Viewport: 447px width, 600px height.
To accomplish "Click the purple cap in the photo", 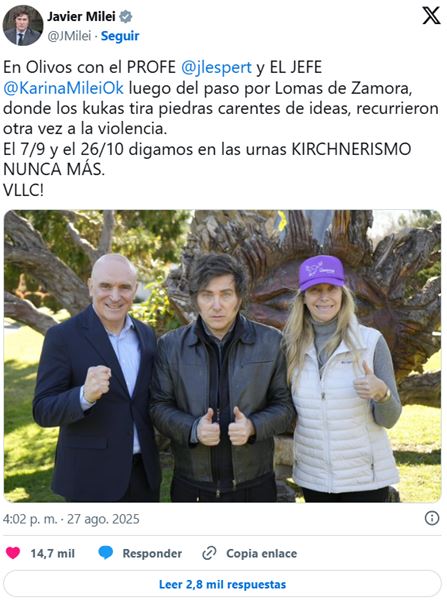I will (321, 273).
